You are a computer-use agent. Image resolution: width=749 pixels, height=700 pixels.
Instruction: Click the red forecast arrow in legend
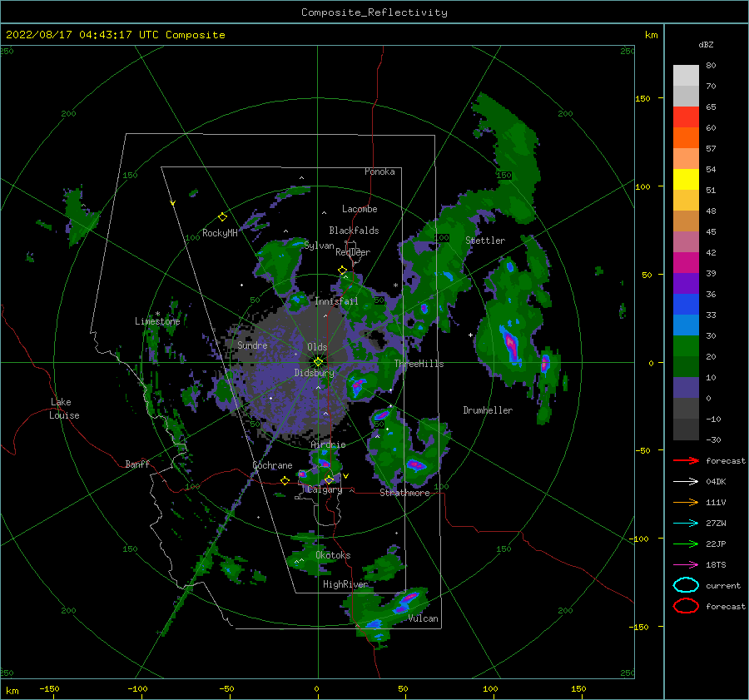686,460
